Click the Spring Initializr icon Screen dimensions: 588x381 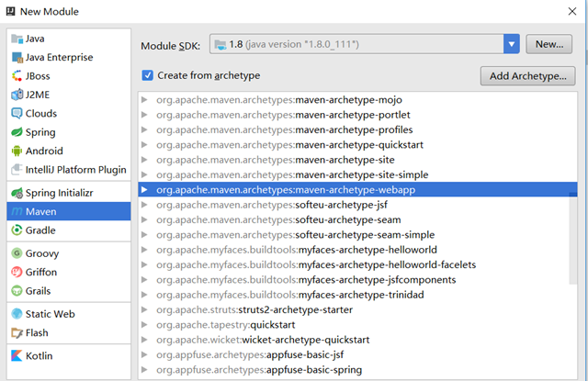tap(17, 193)
